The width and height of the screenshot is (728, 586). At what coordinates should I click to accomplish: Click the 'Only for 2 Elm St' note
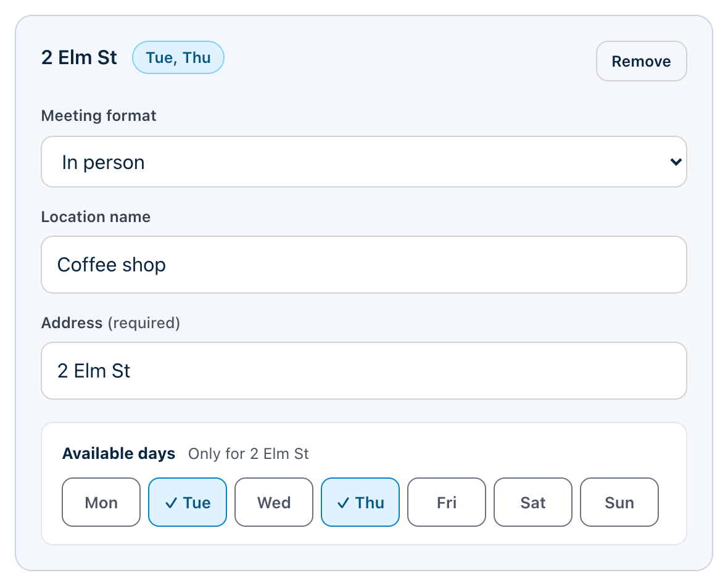coord(249,453)
